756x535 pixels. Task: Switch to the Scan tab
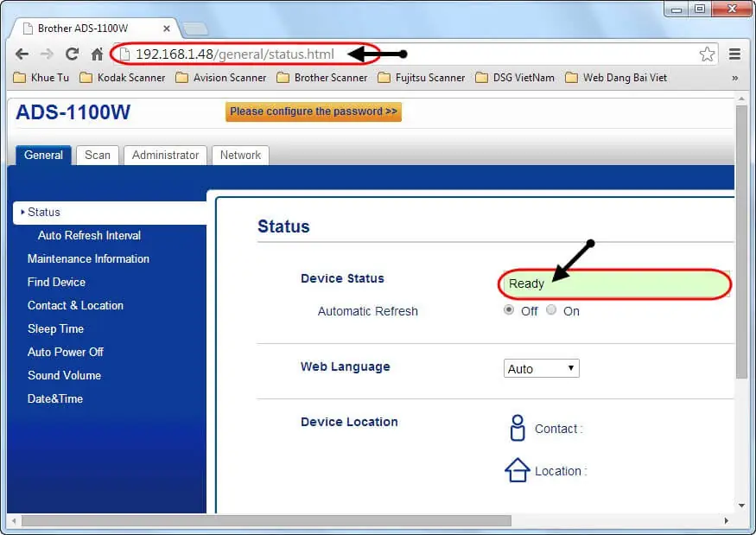98,156
